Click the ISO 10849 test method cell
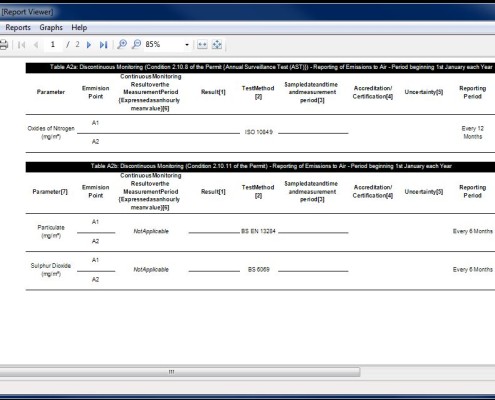The height and width of the screenshot is (400, 495). point(259,132)
